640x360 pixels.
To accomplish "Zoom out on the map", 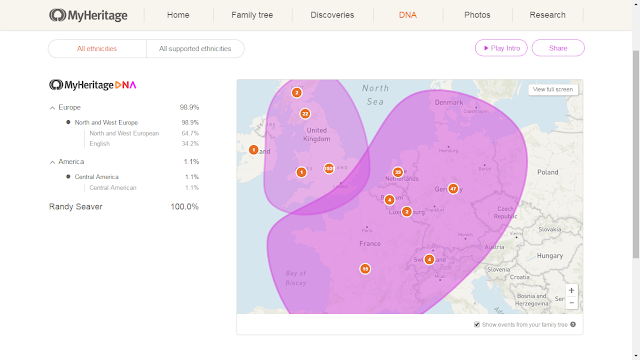I will (x=571, y=302).
